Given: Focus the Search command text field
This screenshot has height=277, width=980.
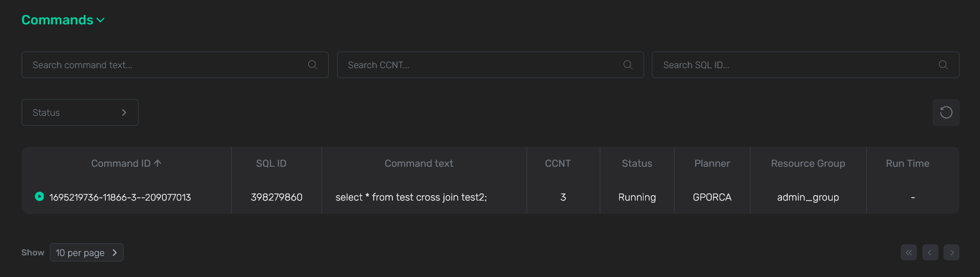Looking at the screenshot, I should tap(166, 65).
